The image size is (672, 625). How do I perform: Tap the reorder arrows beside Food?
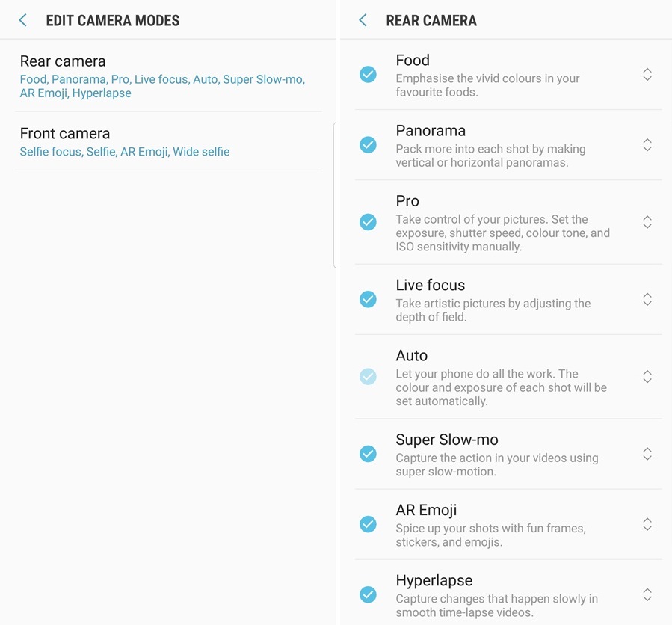(x=647, y=75)
